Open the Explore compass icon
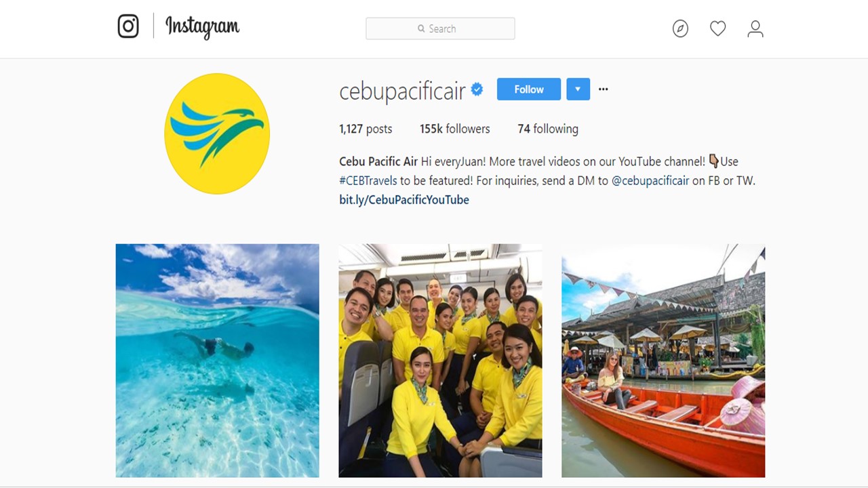The height and width of the screenshot is (488, 868). tap(680, 28)
